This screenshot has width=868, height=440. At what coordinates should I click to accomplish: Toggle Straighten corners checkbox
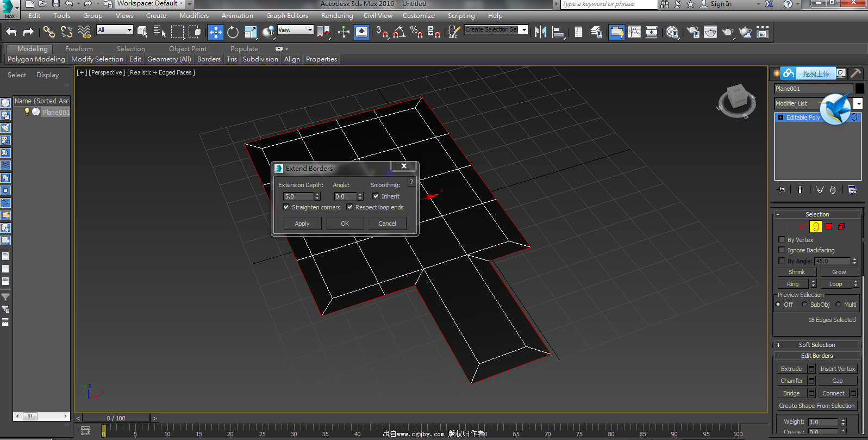tap(286, 207)
